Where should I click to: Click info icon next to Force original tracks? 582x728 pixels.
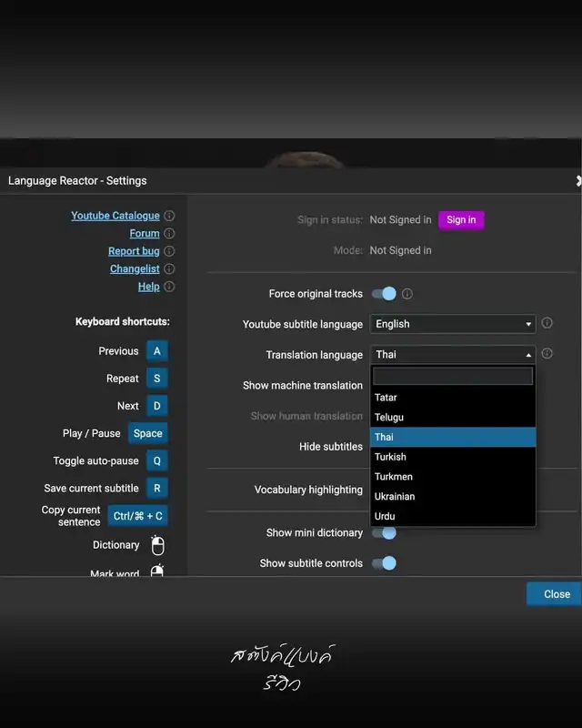(x=407, y=294)
